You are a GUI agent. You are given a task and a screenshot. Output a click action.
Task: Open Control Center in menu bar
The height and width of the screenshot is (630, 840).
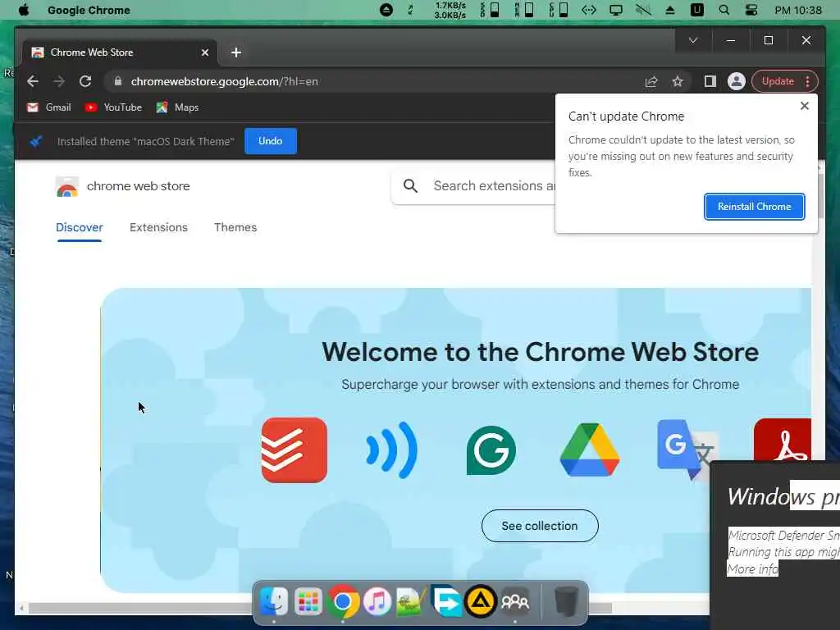tap(751, 10)
